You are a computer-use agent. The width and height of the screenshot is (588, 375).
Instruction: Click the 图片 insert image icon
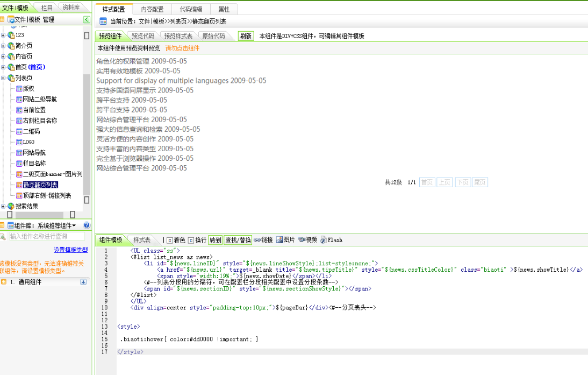click(285, 240)
